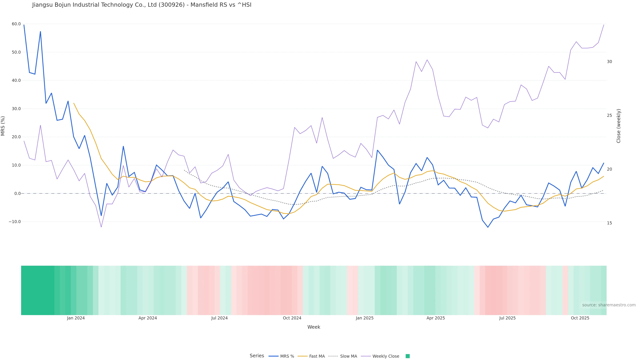The width and height of the screenshot is (644, 362).
Task: Click the Jul 2024 axis label
Action: click(x=219, y=318)
